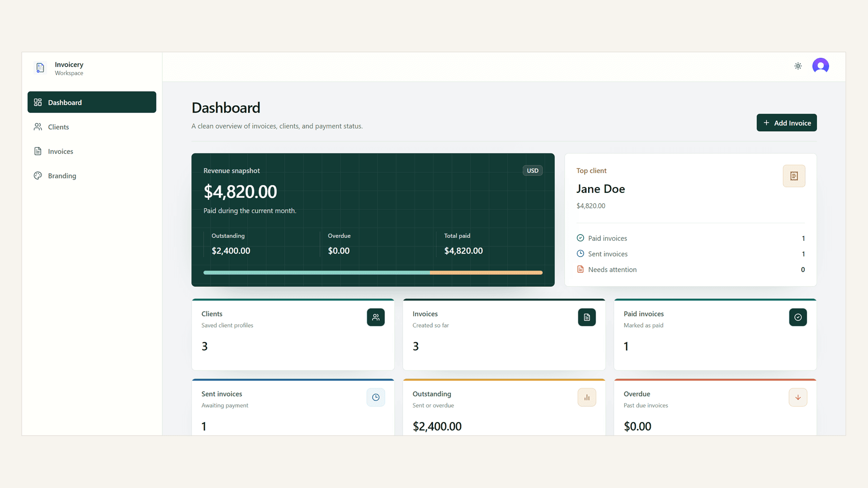
Task: Click the revenue progress bar orange segment
Action: (x=486, y=272)
